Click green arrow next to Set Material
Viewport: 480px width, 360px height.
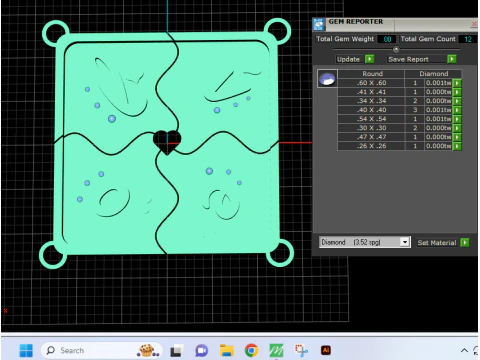(465, 242)
